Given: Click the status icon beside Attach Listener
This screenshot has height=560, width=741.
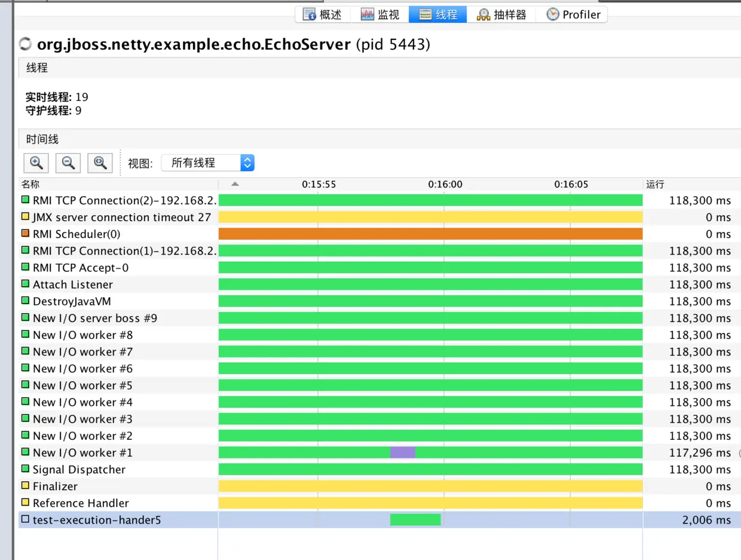Looking at the screenshot, I should point(25,284).
